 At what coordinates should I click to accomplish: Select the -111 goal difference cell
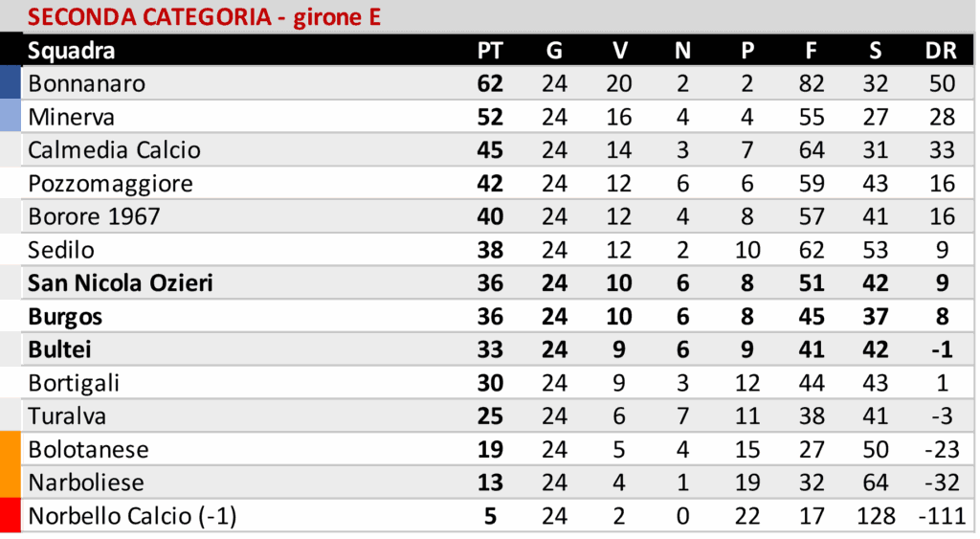(x=942, y=517)
